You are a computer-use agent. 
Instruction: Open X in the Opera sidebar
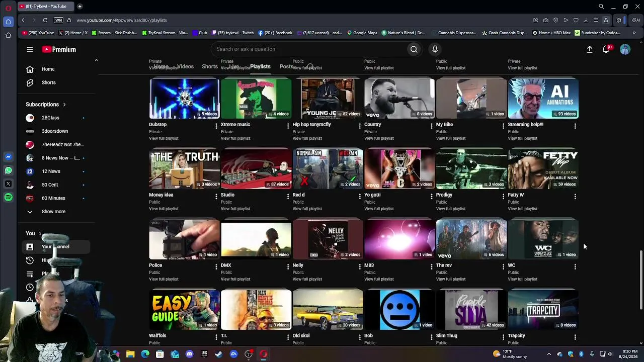(9, 184)
